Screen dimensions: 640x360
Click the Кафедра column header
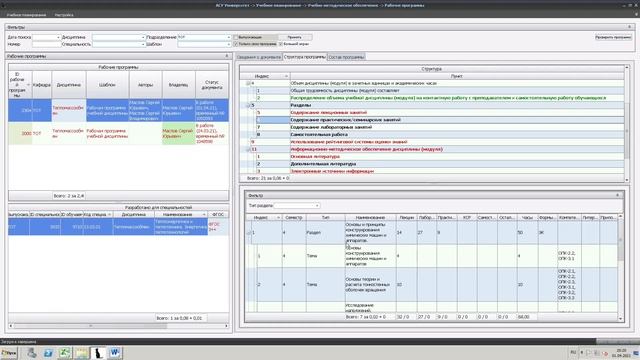42,85
